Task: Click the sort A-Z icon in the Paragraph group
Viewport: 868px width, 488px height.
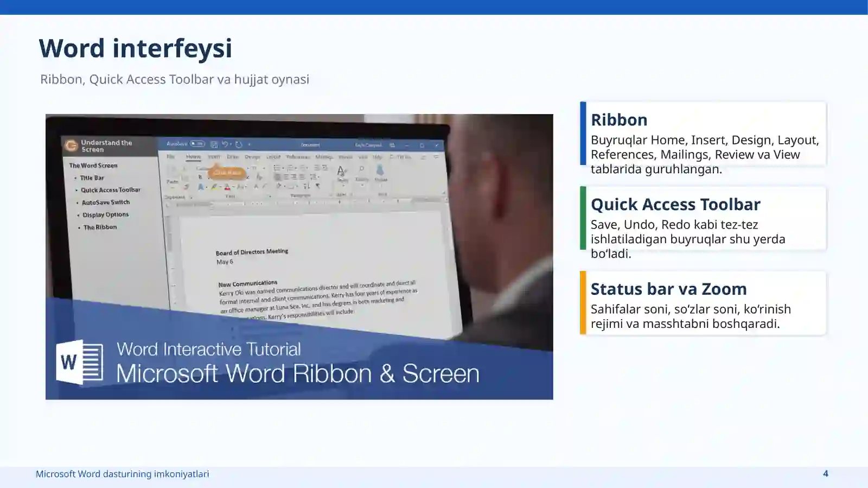Action: tap(307, 186)
